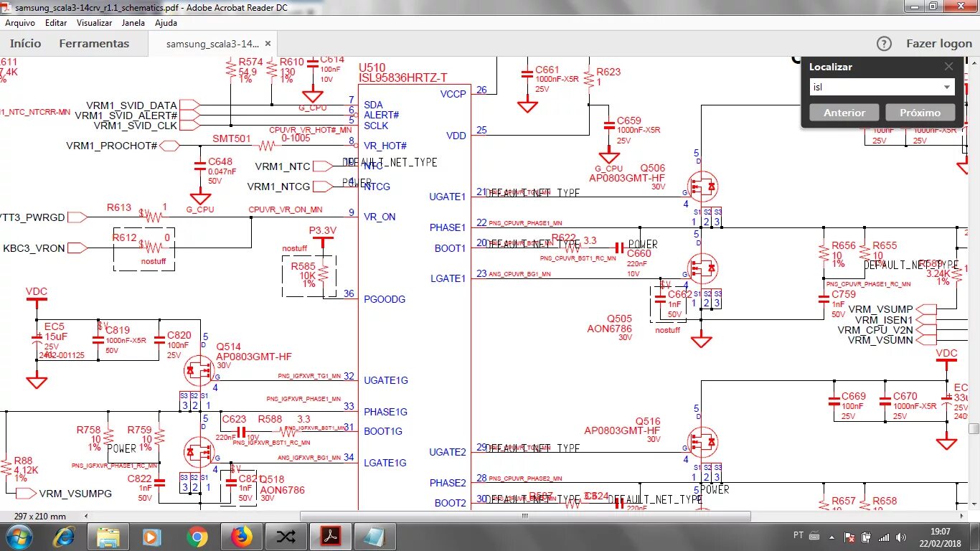Viewport: 980px width, 551px height.
Task: Switch to the Início tab
Action: 25,44
